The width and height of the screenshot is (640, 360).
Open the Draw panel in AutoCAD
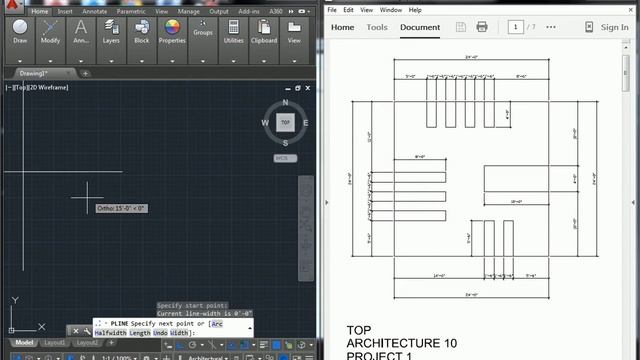[20, 31]
